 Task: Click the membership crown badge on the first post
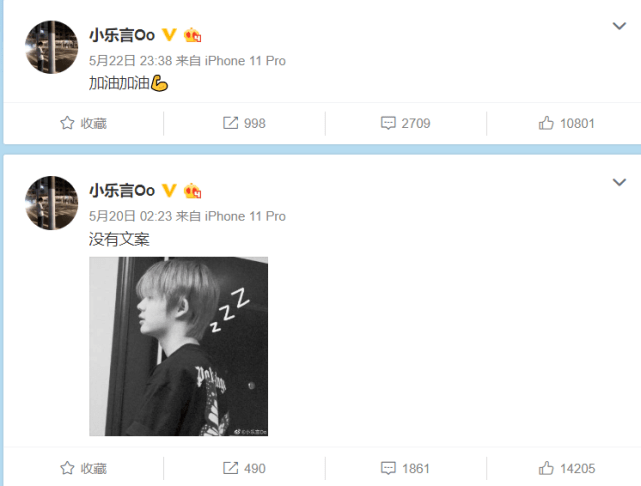tap(192, 35)
